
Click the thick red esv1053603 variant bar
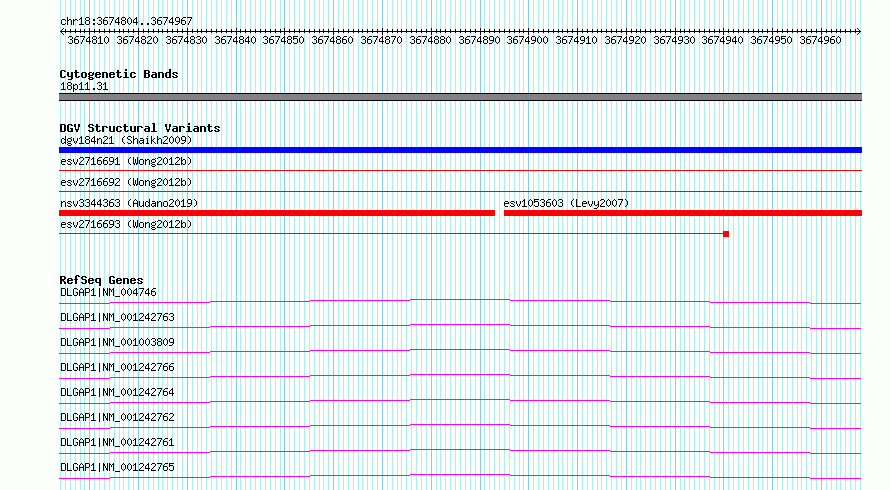[683, 213]
